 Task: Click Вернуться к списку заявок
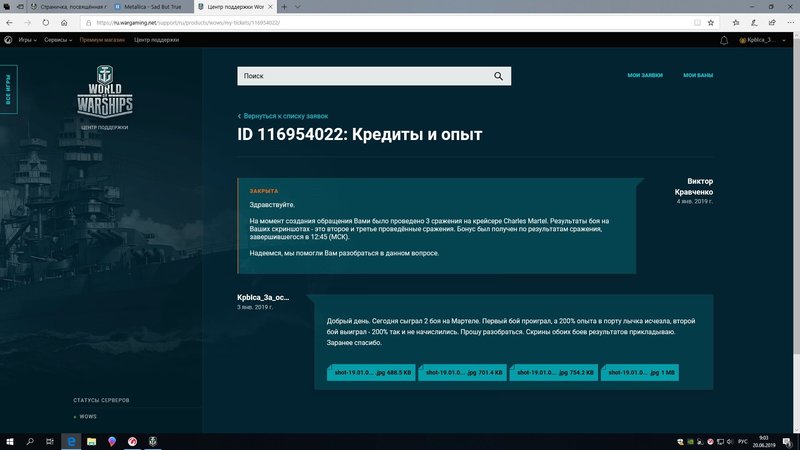[283, 116]
